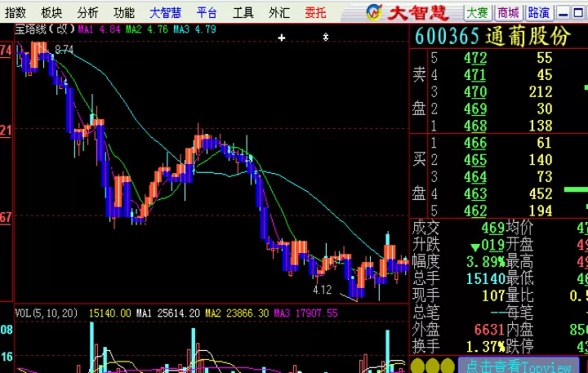Image resolution: width=588 pixels, height=373 pixels.
Task: Click the 9.74 high price label
Action: [x=65, y=50]
